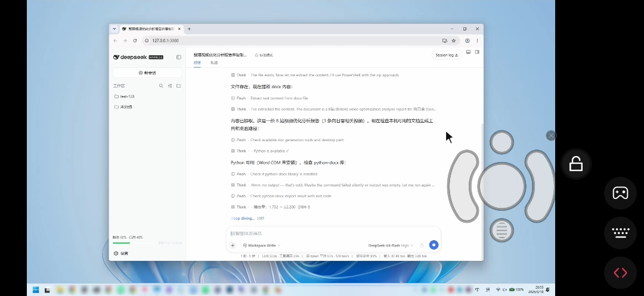
Task: Switch to the 轨迹 tab
Action: point(214,63)
